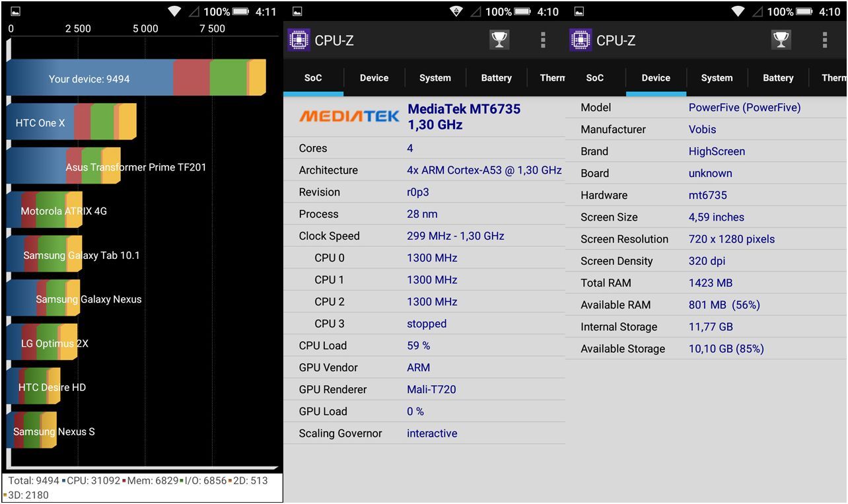This screenshot has width=848, height=504.
Task: Click the CPU-Z chip logo above the MediaTek info
Action: (299, 40)
